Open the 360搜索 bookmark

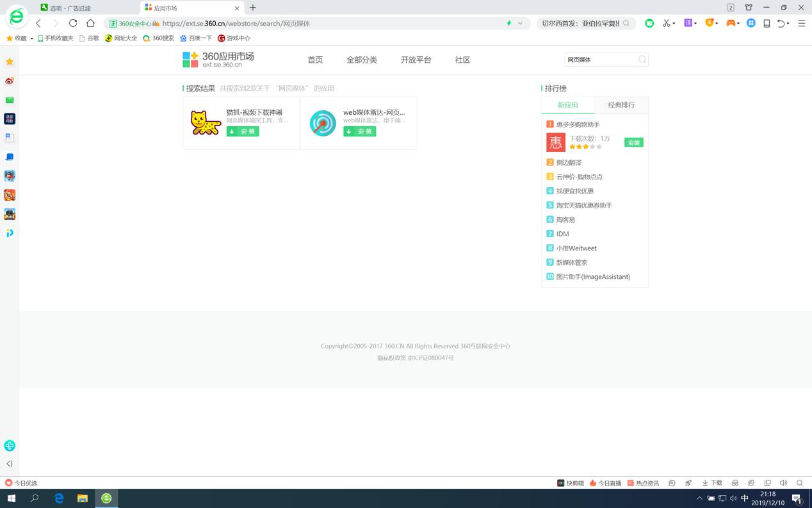tap(158, 38)
